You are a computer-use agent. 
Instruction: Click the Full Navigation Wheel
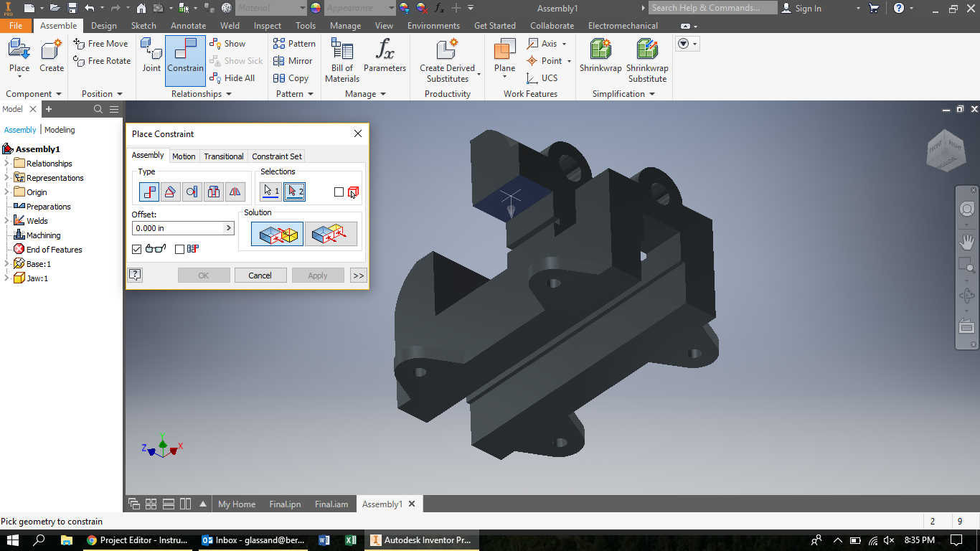point(966,209)
